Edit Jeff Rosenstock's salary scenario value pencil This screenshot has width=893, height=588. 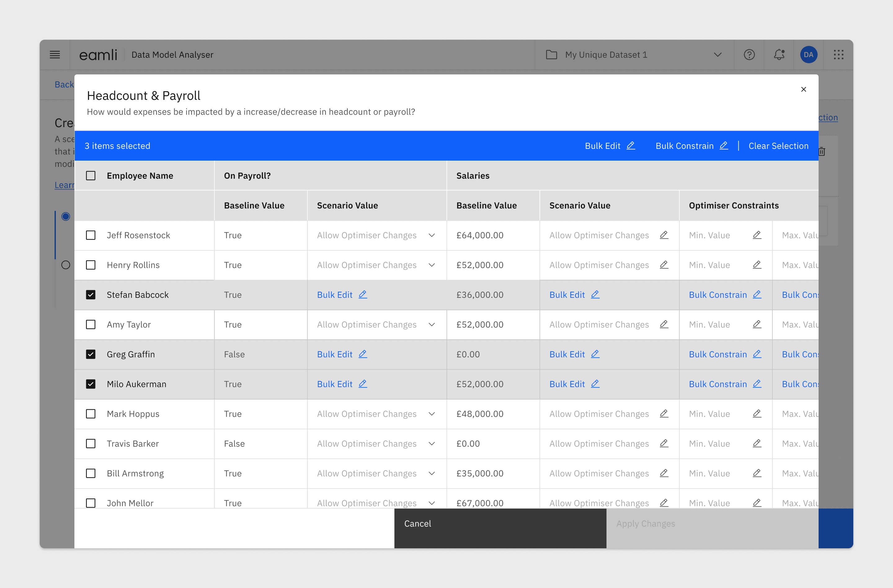[x=664, y=235]
